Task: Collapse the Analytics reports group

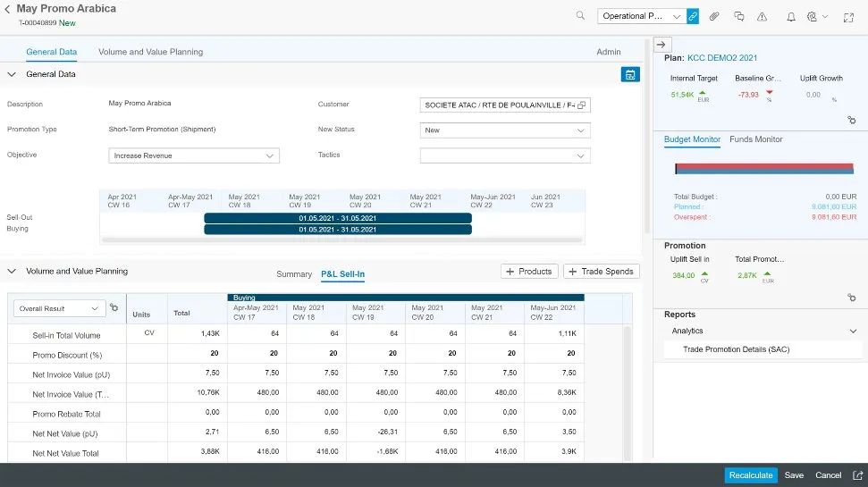Action: pos(852,332)
